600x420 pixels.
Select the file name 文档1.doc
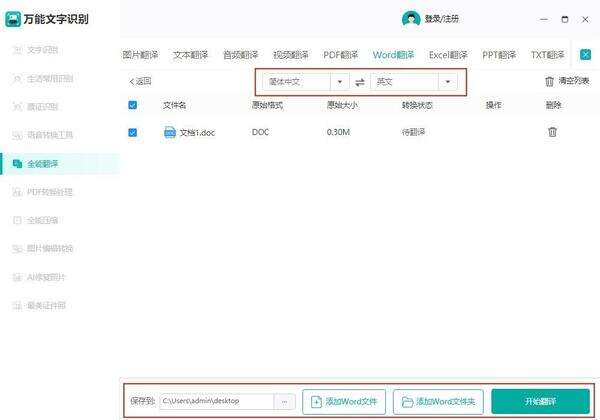[x=197, y=133]
